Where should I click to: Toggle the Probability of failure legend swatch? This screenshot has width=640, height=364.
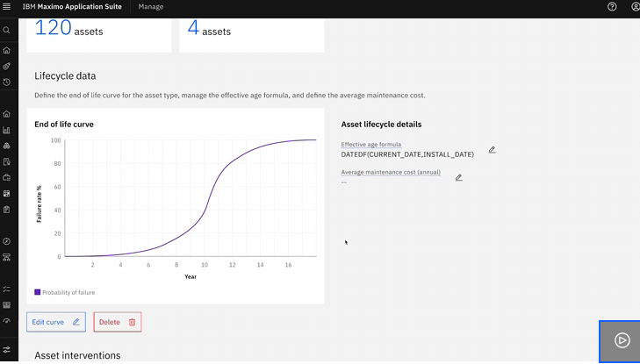pos(37,292)
